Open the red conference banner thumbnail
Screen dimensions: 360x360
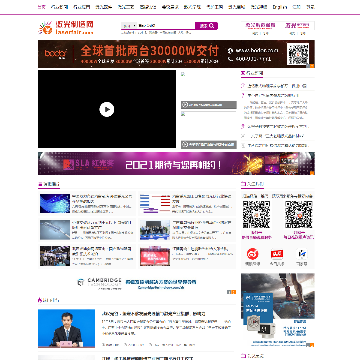coord(155,256)
